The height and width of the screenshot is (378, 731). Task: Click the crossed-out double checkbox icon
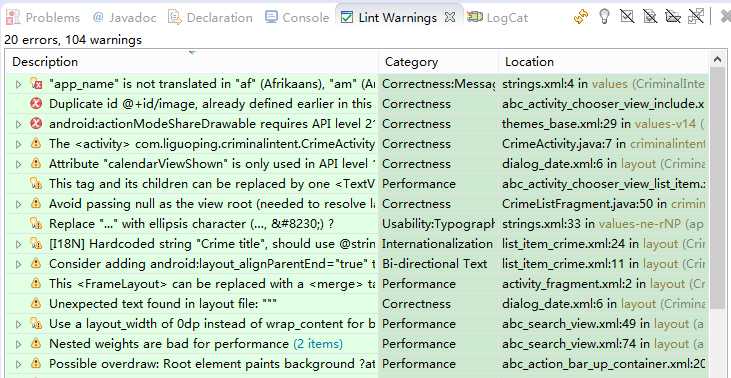pyautogui.click(x=696, y=17)
